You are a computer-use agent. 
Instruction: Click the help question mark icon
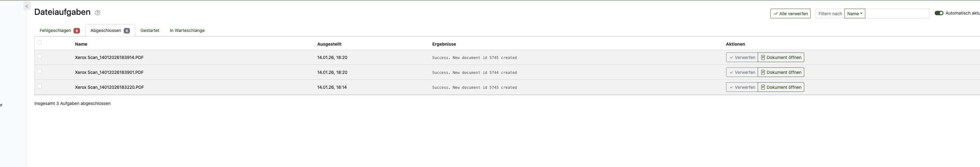click(98, 13)
